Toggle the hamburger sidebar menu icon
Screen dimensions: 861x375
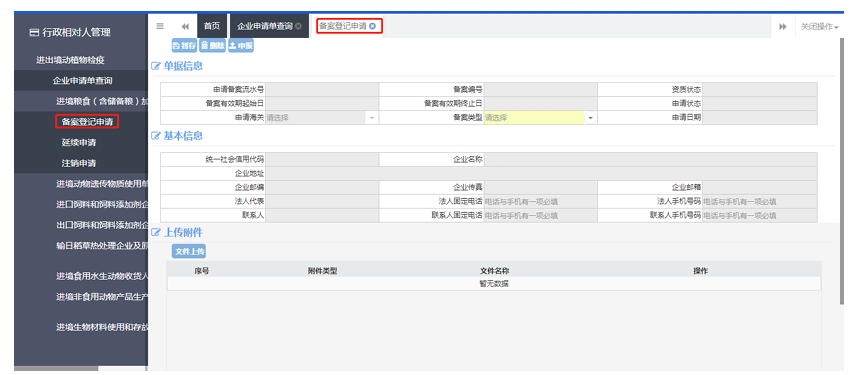(160, 26)
